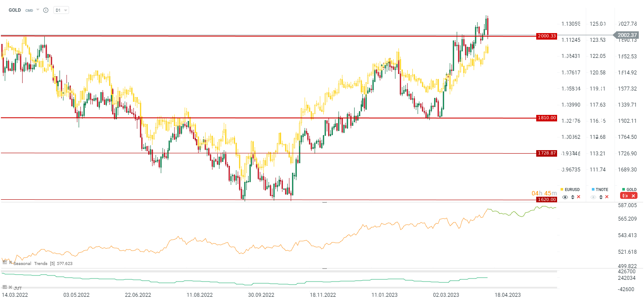Select the 1728.87 horizontal line label
The height and width of the screenshot is (302, 644).
coord(547,153)
